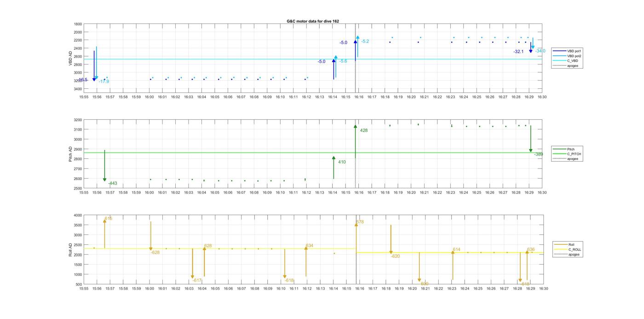Click the "15:55" time tick under the VBD plot
644x319 pixels.
[x=84, y=97]
